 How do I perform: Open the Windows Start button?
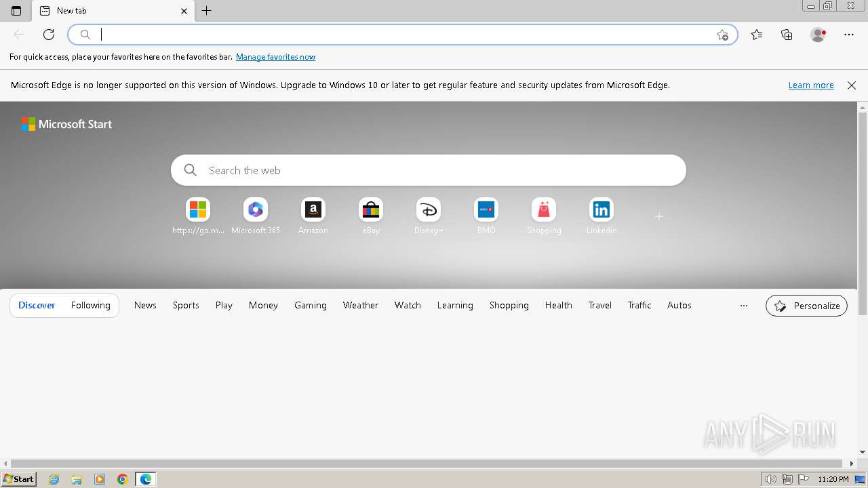pos(19,479)
